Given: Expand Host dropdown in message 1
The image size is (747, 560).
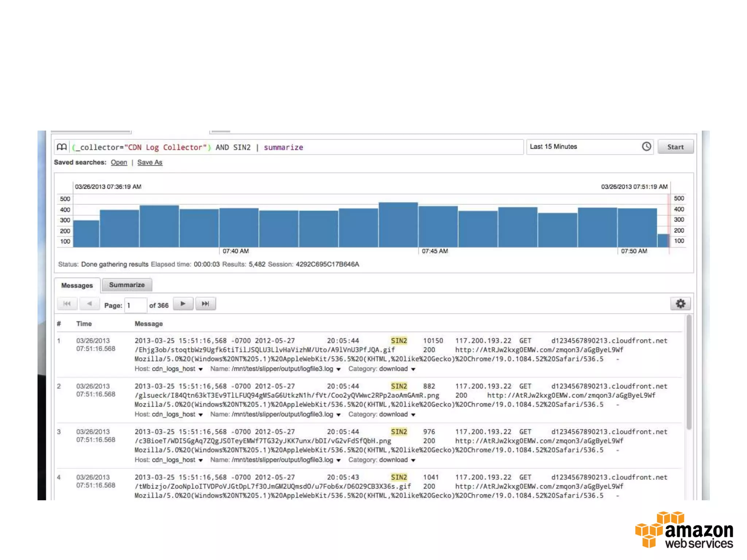Looking at the screenshot, I should pos(201,369).
